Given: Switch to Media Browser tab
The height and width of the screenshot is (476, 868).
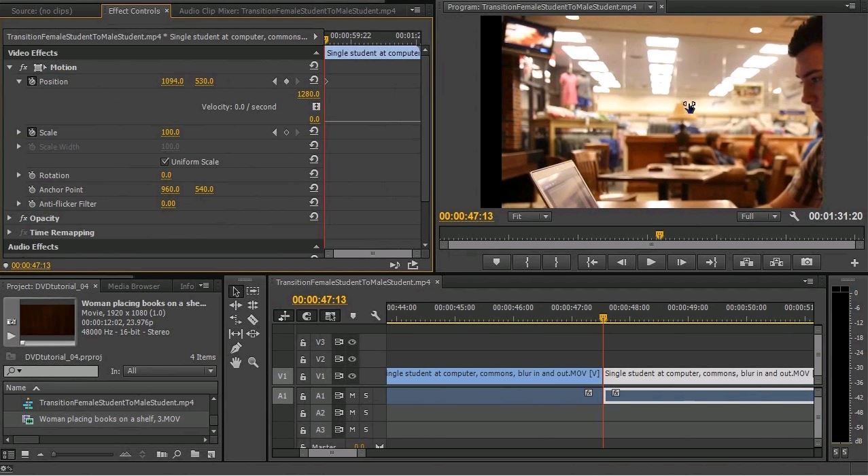Looking at the screenshot, I should coord(134,286).
